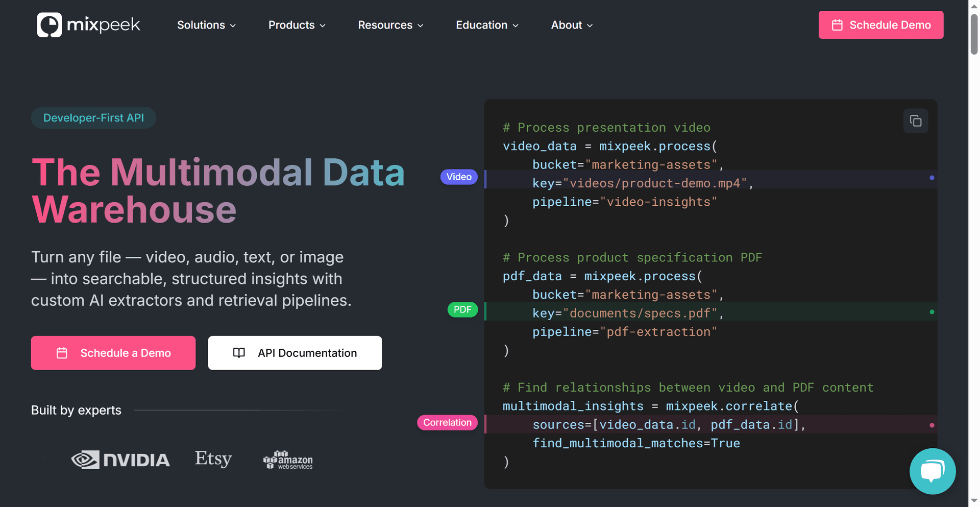Screen dimensions: 980x507
Task: Click the book icon beside API Documentation
Action: pos(239,353)
